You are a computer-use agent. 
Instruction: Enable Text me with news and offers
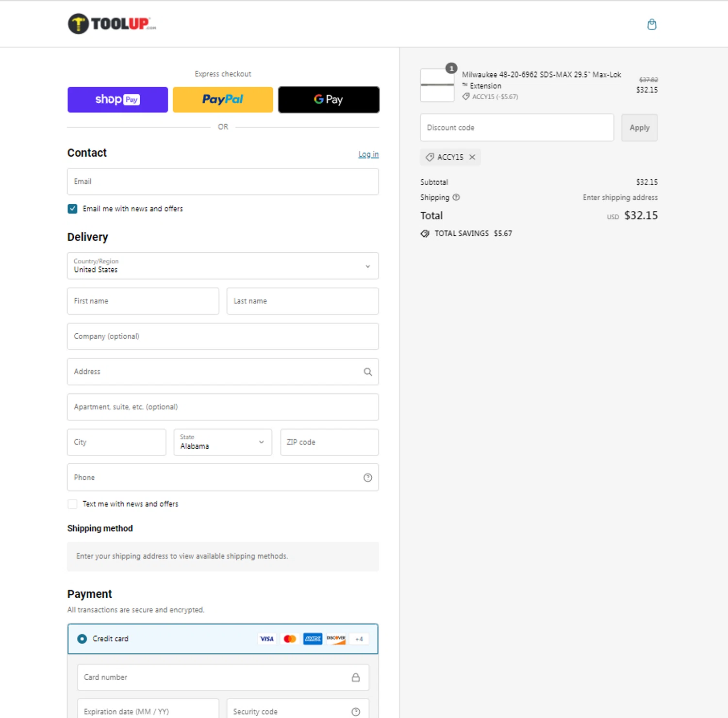tap(73, 505)
